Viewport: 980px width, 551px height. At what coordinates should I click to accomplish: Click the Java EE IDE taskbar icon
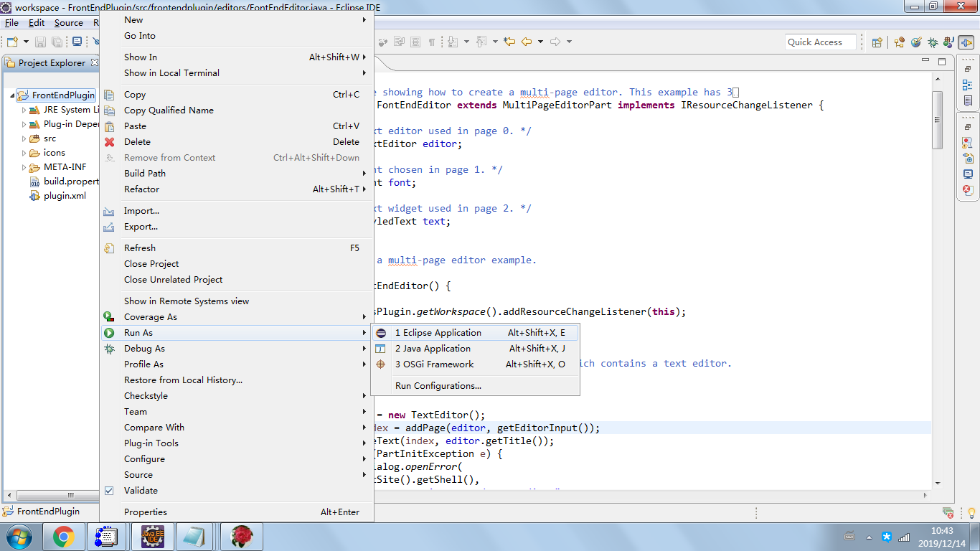pyautogui.click(x=152, y=536)
